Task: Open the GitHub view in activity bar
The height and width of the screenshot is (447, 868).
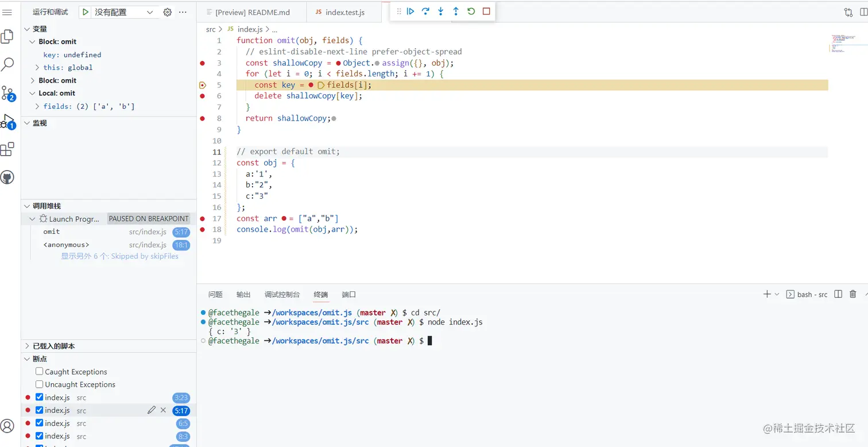Action: (x=7, y=177)
